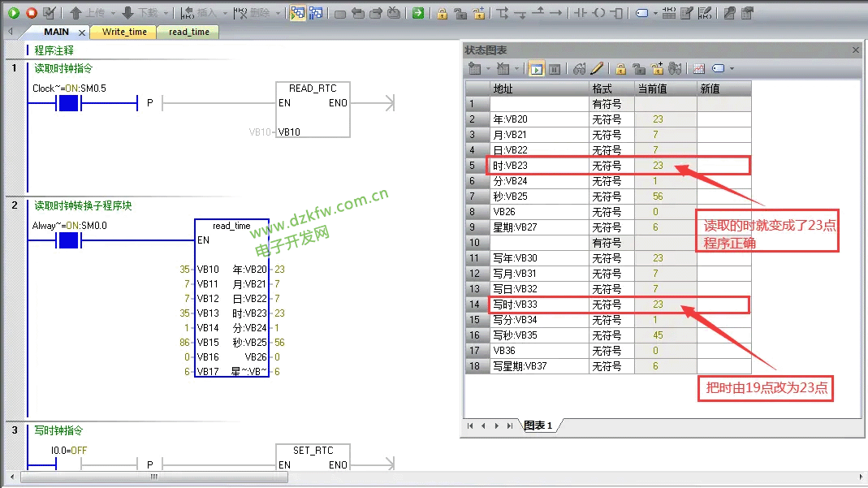This screenshot has height=488, width=868.
Task: Click the pencil write-all icon in status chart
Action: tap(597, 69)
